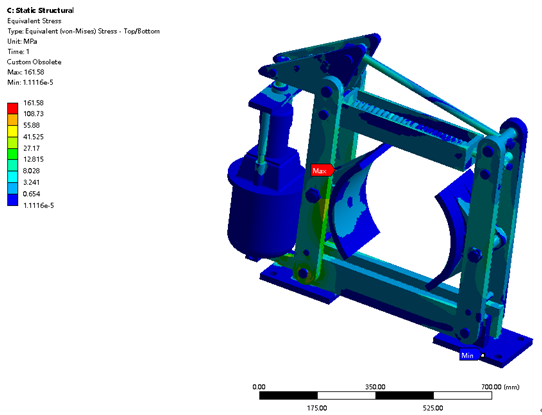Click legend value 55.88
The height and width of the screenshot is (415, 542).
click(x=31, y=125)
